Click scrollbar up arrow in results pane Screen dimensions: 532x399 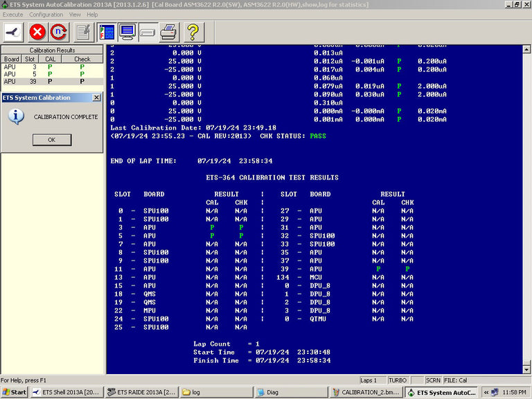pos(526,50)
